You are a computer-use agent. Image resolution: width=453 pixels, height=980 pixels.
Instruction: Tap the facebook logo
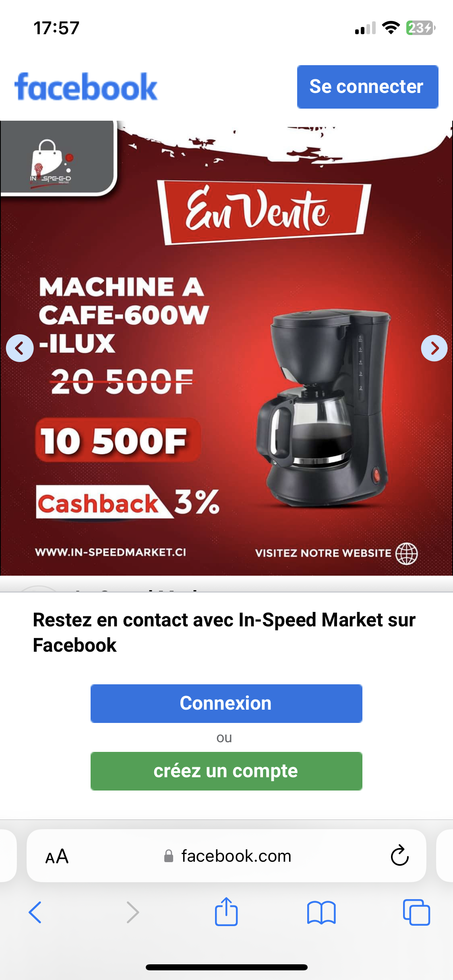pyautogui.click(x=86, y=87)
